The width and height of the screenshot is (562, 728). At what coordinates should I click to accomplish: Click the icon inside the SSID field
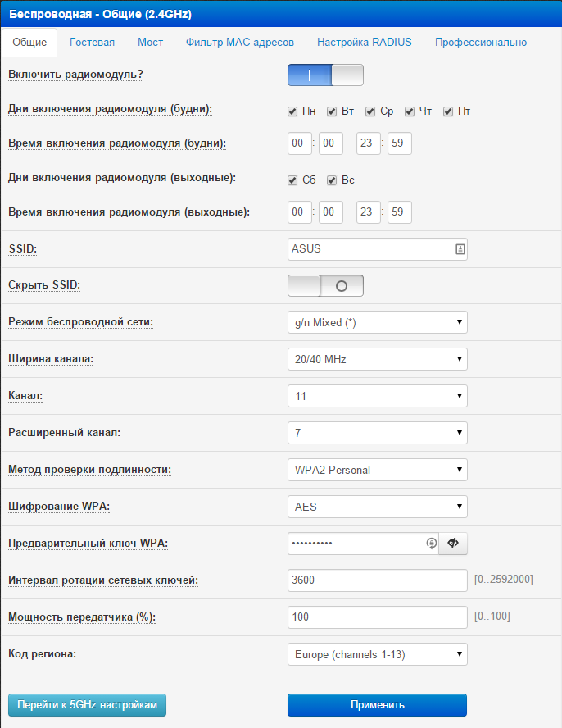pos(460,248)
